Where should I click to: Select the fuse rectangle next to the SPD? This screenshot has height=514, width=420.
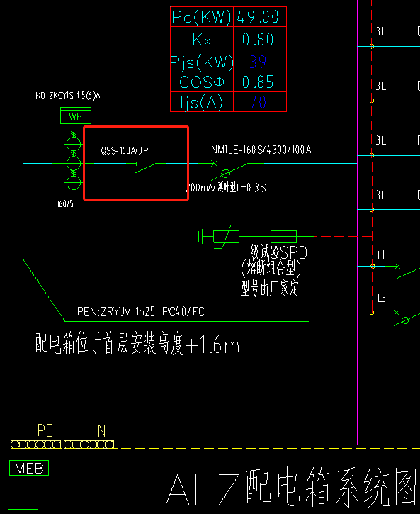[283, 237]
